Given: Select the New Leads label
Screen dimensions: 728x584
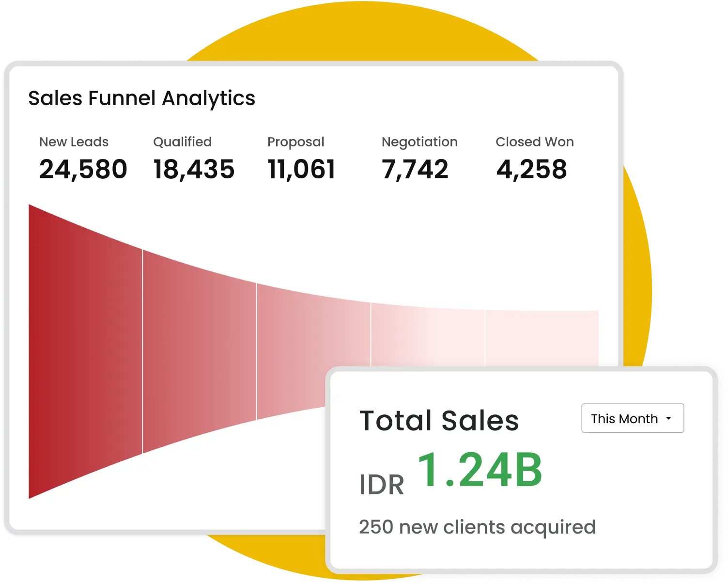Looking at the screenshot, I should click(74, 142).
